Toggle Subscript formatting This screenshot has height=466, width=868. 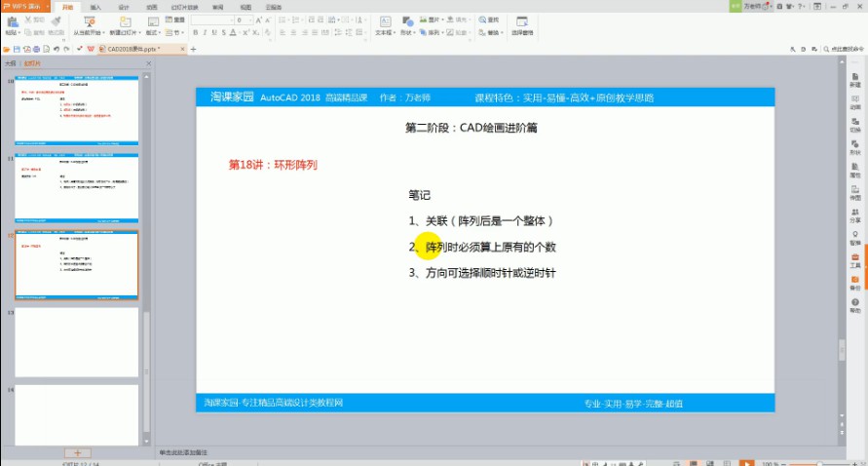(256, 33)
